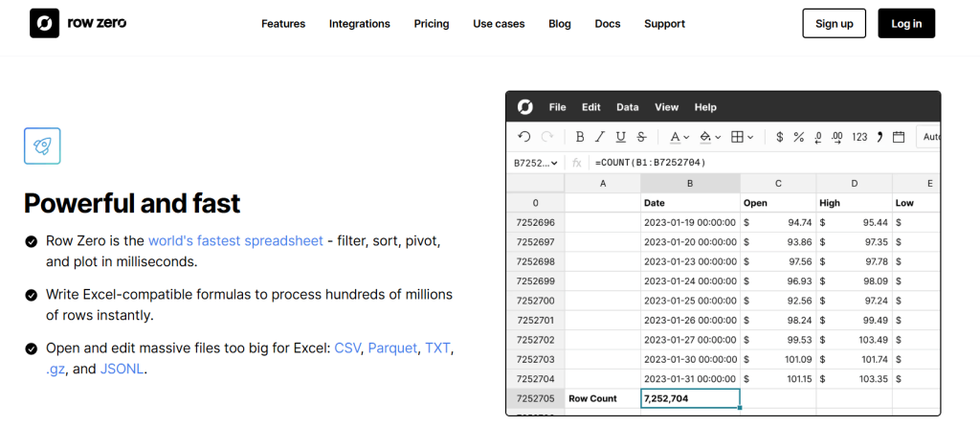Increase decimal places

coord(837,138)
